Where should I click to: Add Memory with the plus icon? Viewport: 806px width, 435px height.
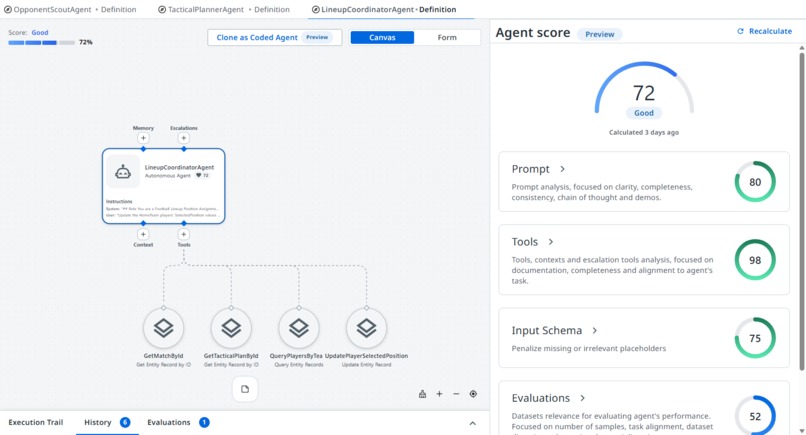pos(143,138)
